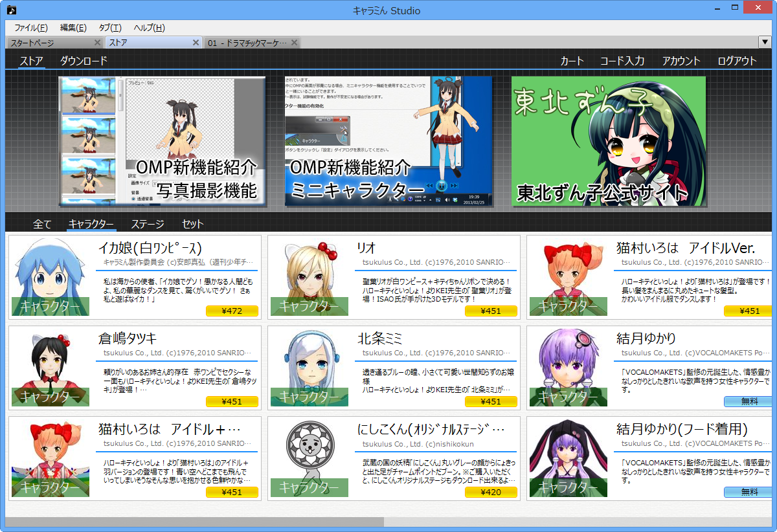
Task: Click ¥451 button for 猫村いろは アイドル＋
Action: (x=232, y=493)
